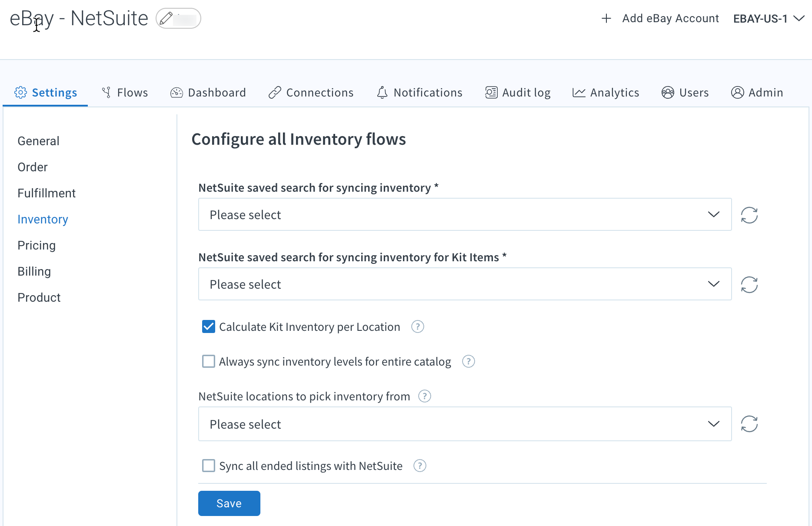Click the Dashboard gauge icon
This screenshot has height=526, width=812.
click(176, 92)
